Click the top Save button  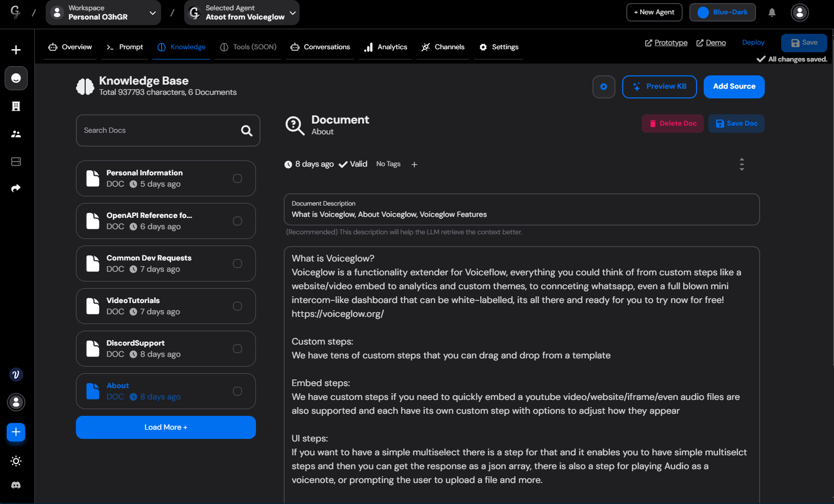(x=804, y=43)
